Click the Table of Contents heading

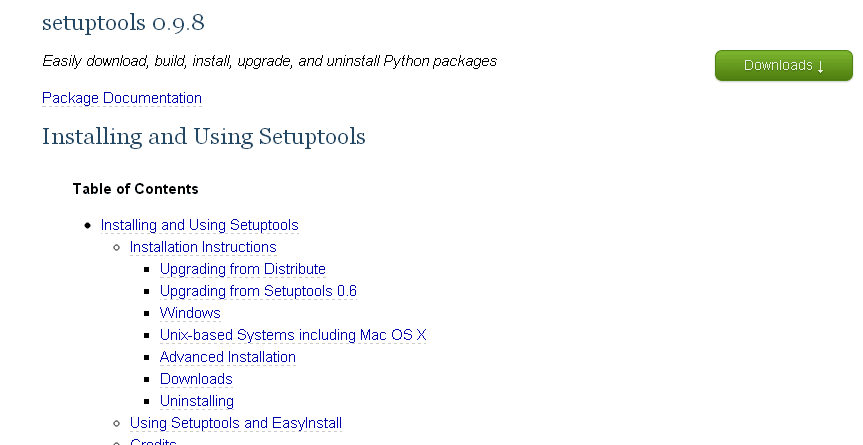point(135,188)
